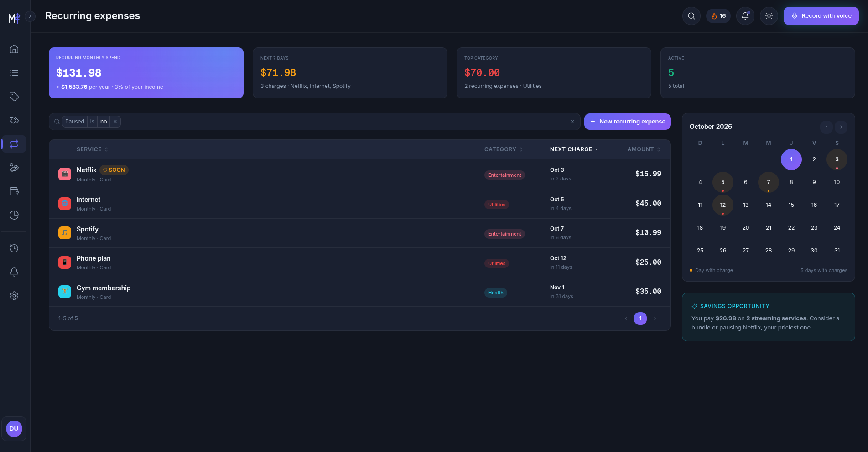Sort table by Amount column

pos(644,149)
